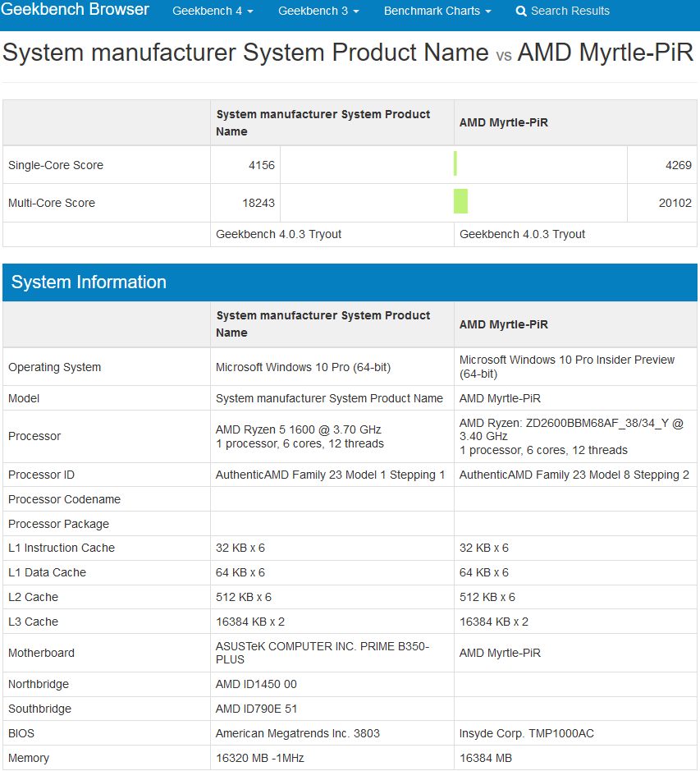Image resolution: width=700 pixels, height=771 pixels.
Task: Click the Multi-Core Score green bar
Action: click(460, 201)
